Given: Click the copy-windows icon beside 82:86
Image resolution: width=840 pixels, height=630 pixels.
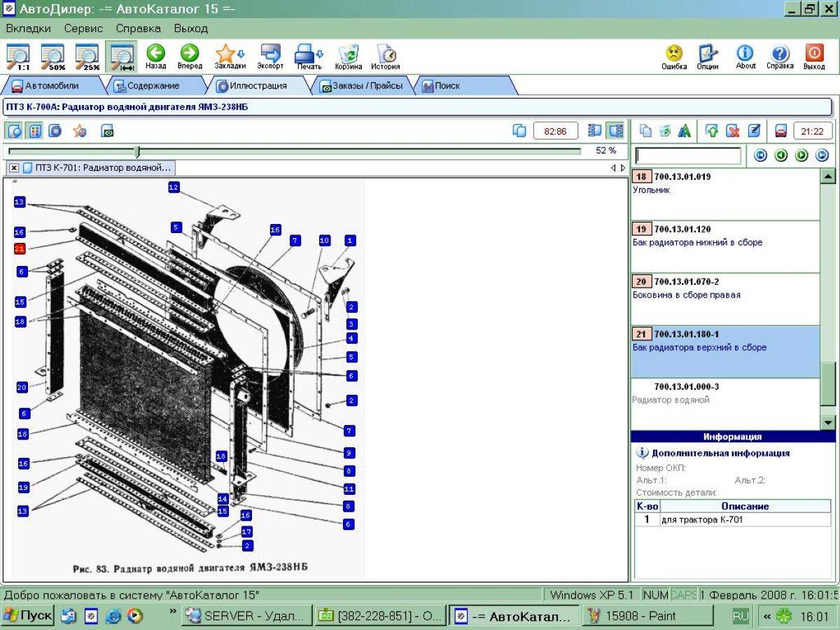Looking at the screenshot, I should [519, 131].
